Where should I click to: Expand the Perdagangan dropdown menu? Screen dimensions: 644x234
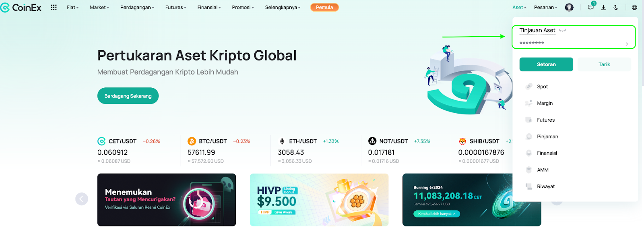[137, 7]
